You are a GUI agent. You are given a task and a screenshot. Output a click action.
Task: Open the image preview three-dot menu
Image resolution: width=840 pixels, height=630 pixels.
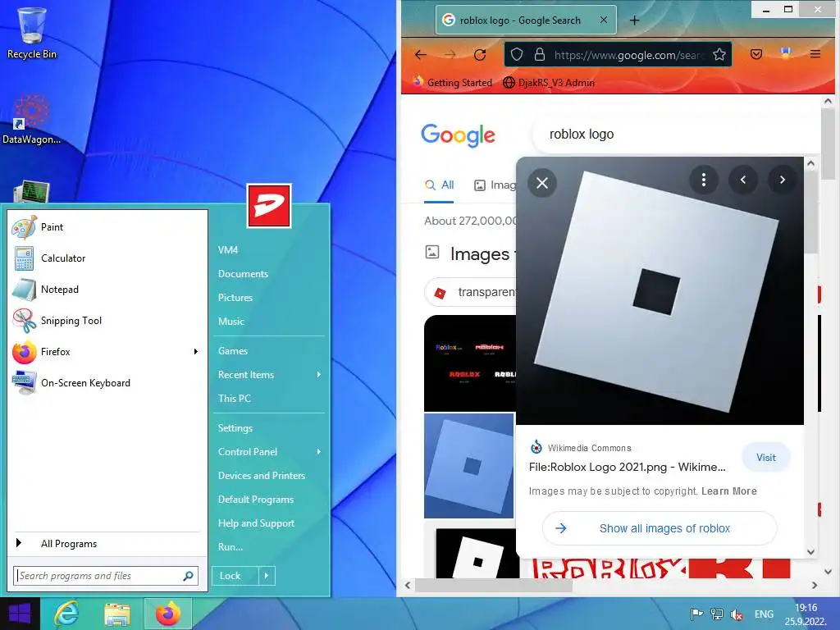point(703,180)
